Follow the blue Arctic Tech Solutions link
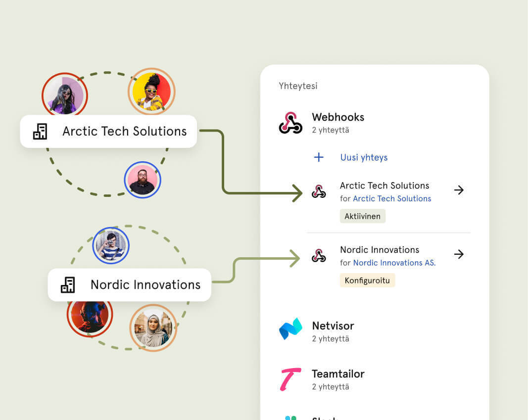This screenshot has width=528, height=420. pos(392,198)
